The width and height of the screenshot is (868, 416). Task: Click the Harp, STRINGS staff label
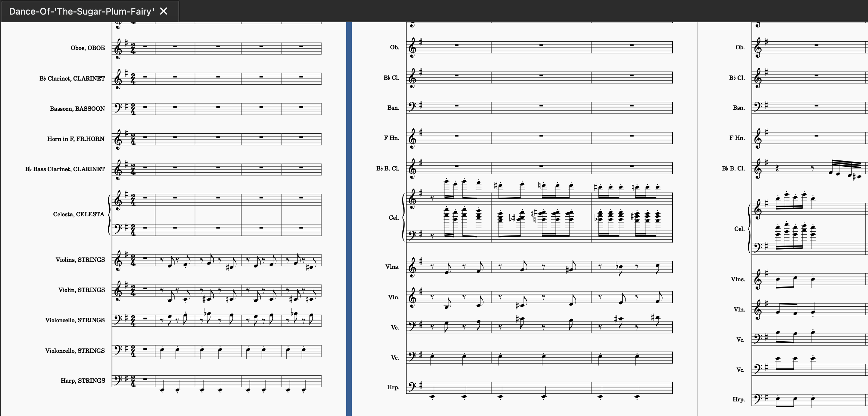point(83,381)
